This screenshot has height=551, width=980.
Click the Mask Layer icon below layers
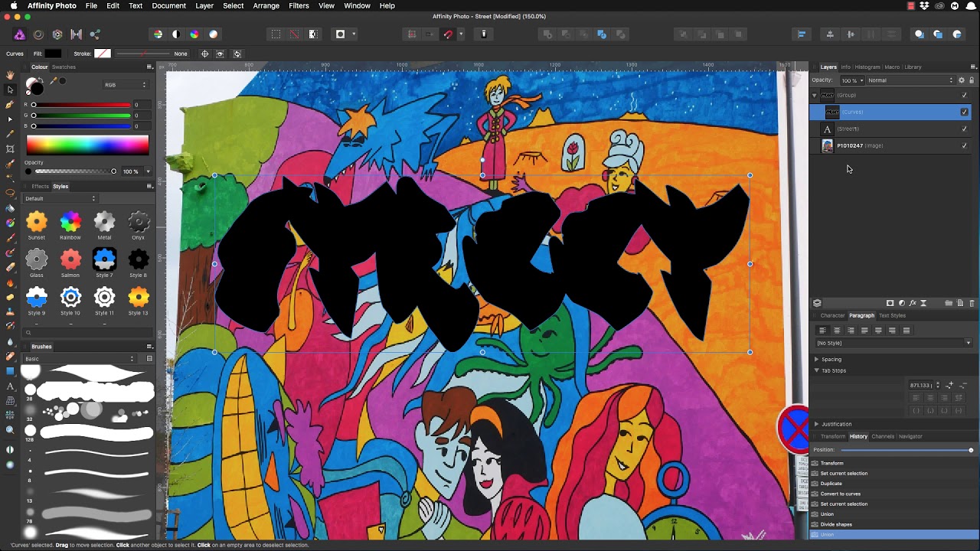coord(890,303)
